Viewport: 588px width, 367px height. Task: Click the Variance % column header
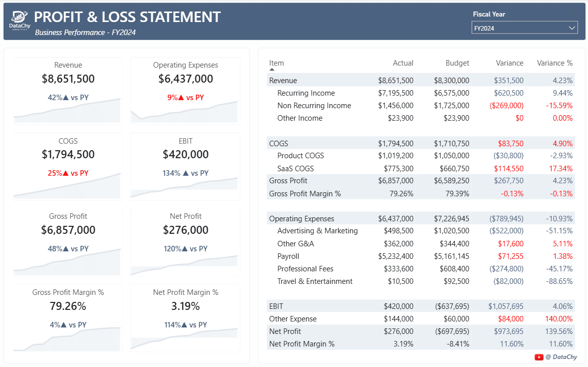point(554,63)
